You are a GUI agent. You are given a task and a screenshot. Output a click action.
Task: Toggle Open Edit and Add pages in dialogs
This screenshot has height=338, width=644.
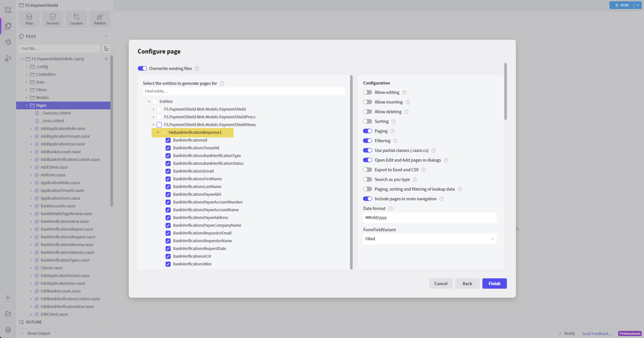[367, 160]
